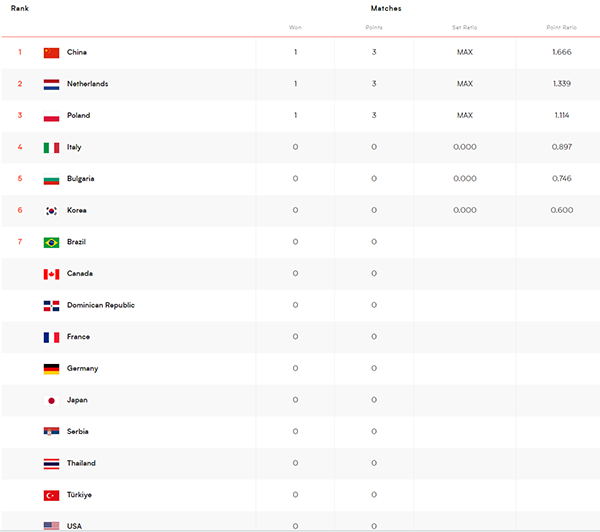Open the Poland team link
The height and width of the screenshot is (532, 600).
click(x=78, y=115)
